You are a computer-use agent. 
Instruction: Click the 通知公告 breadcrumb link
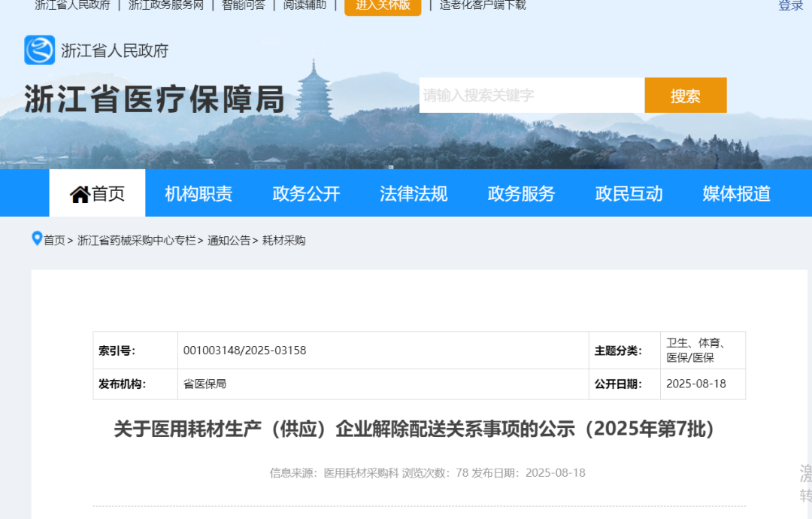(x=229, y=241)
